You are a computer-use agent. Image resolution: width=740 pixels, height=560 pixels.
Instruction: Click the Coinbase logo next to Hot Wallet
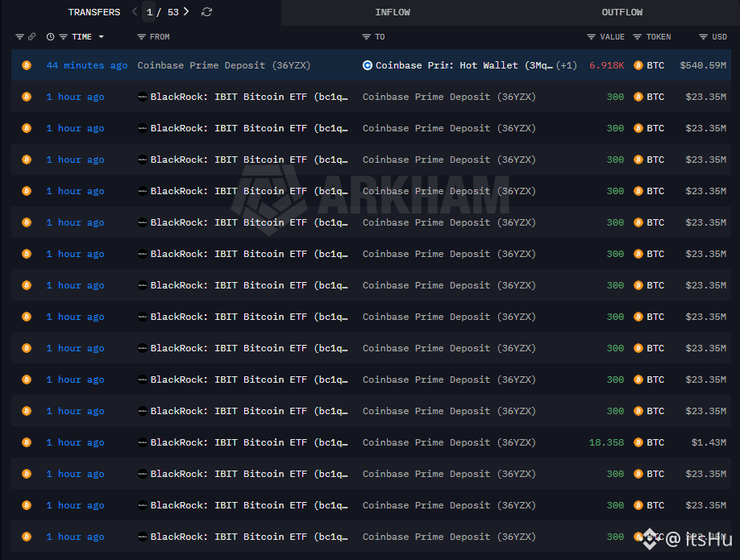click(367, 65)
